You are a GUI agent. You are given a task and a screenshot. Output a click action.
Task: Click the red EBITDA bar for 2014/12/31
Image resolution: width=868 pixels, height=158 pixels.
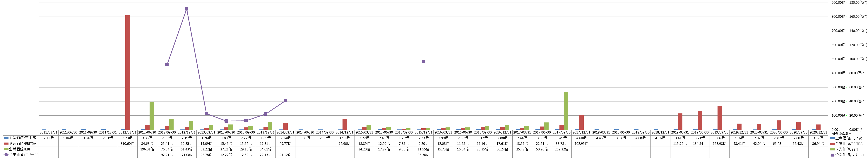(345, 124)
